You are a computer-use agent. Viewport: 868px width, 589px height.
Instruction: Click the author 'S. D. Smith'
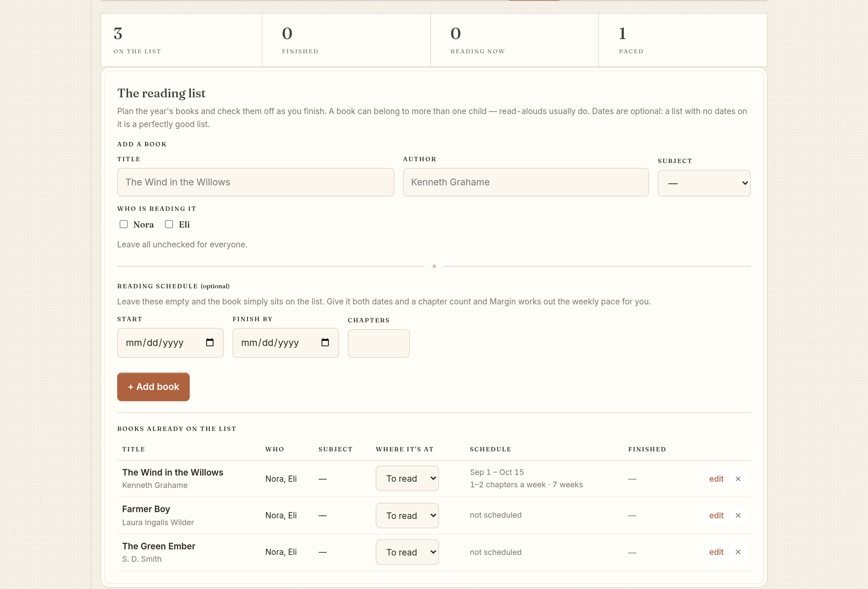pos(142,559)
